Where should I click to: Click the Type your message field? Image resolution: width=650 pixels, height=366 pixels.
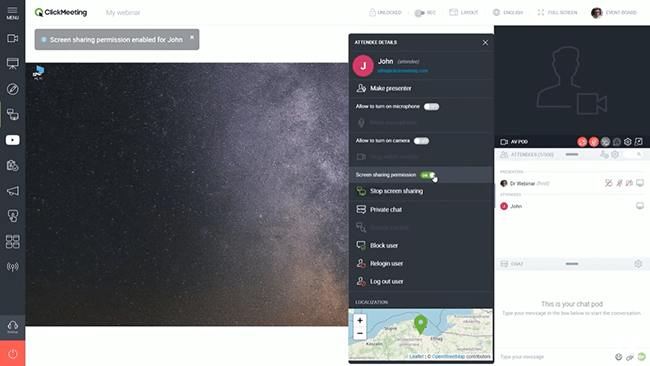point(555,357)
